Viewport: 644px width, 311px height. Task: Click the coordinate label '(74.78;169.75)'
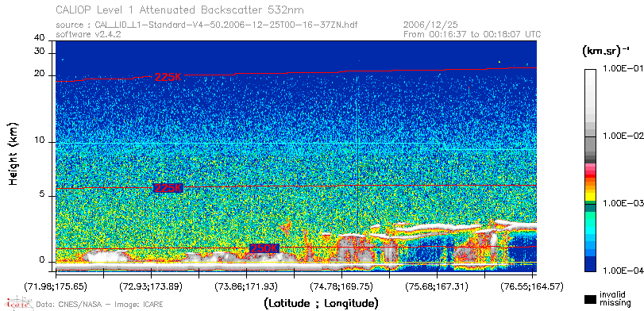coord(341,286)
